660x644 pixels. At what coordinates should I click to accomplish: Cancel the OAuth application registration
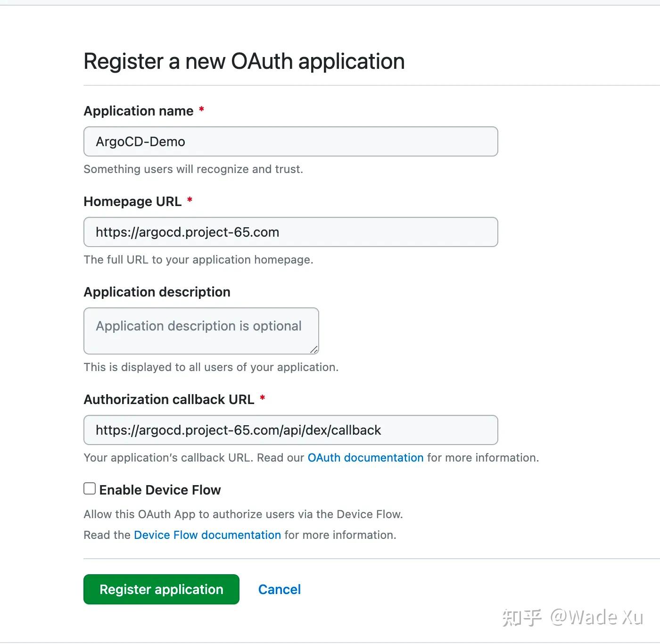[279, 589]
